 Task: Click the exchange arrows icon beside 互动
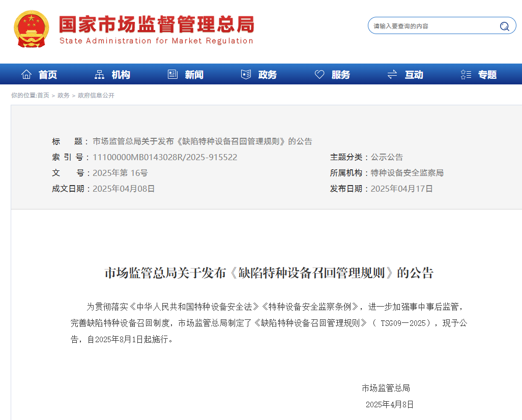392,74
